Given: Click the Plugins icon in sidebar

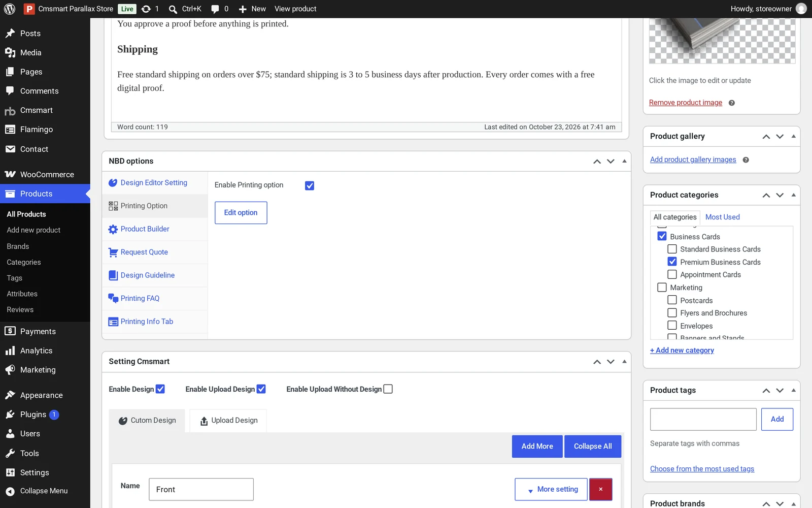Looking at the screenshot, I should pyautogui.click(x=10, y=415).
